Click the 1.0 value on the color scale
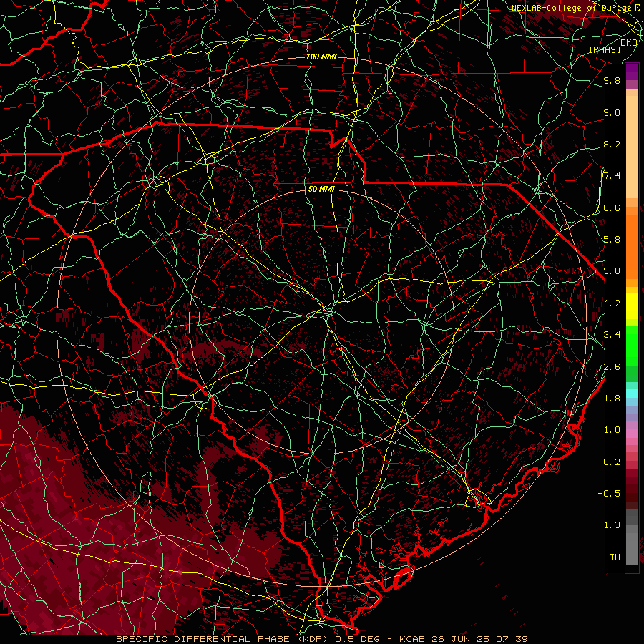This screenshot has height=644, width=644. pyautogui.click(x=612, y=430)
